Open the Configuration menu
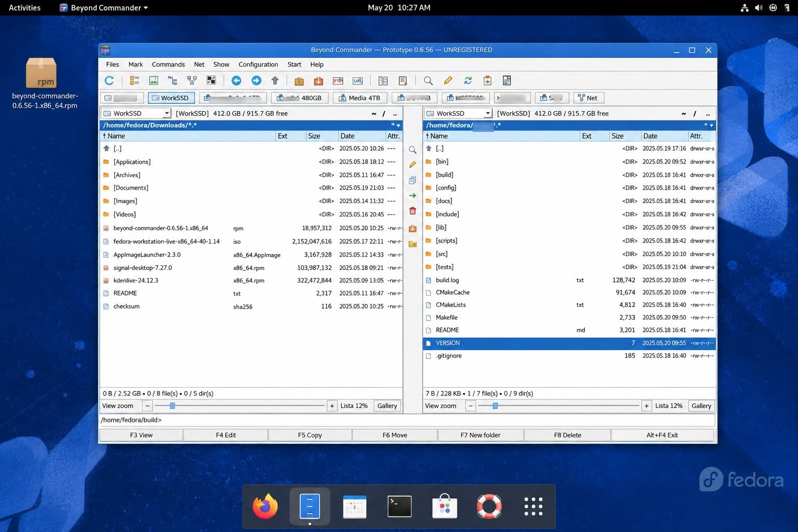The width and height of the screenshot is (798, 532). point(258,64)
